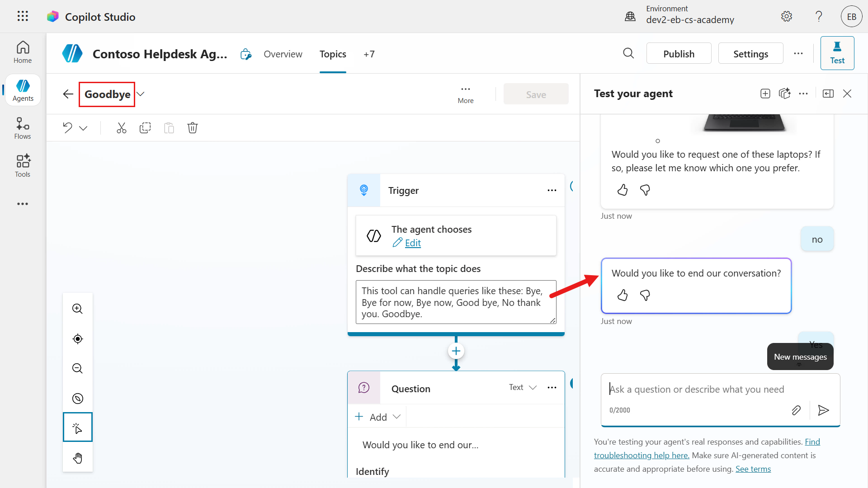Click the delete trash can icon

coord(193,128)
